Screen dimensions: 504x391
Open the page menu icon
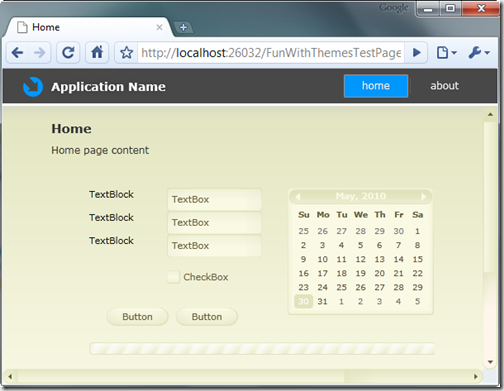click(446, 53)
